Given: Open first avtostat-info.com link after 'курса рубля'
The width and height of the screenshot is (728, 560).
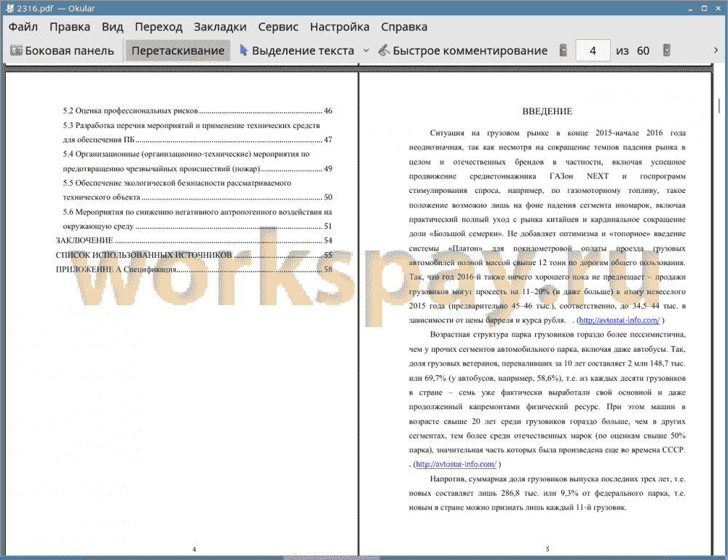Looking at the screenshot, I should click(620, 320).
